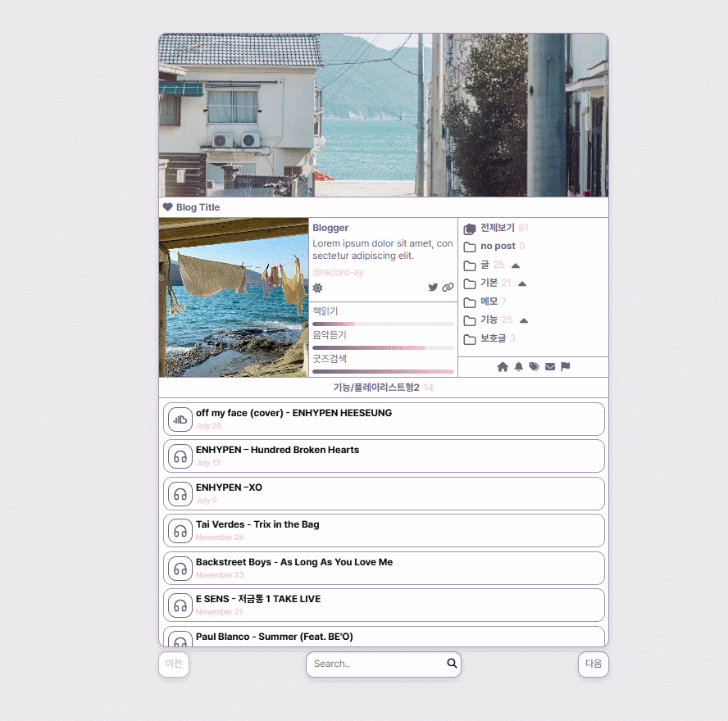Viewport: 728px width, 721px height.
Task: Collapse the 기능 category arrow
Action: click(524, 320)
